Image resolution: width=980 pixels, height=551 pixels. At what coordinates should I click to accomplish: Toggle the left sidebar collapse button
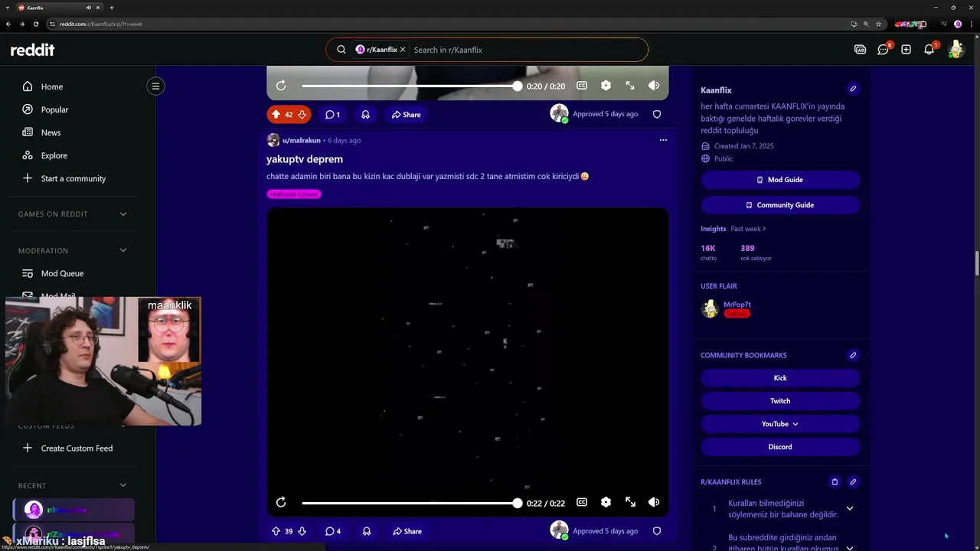tap(155, 86)
